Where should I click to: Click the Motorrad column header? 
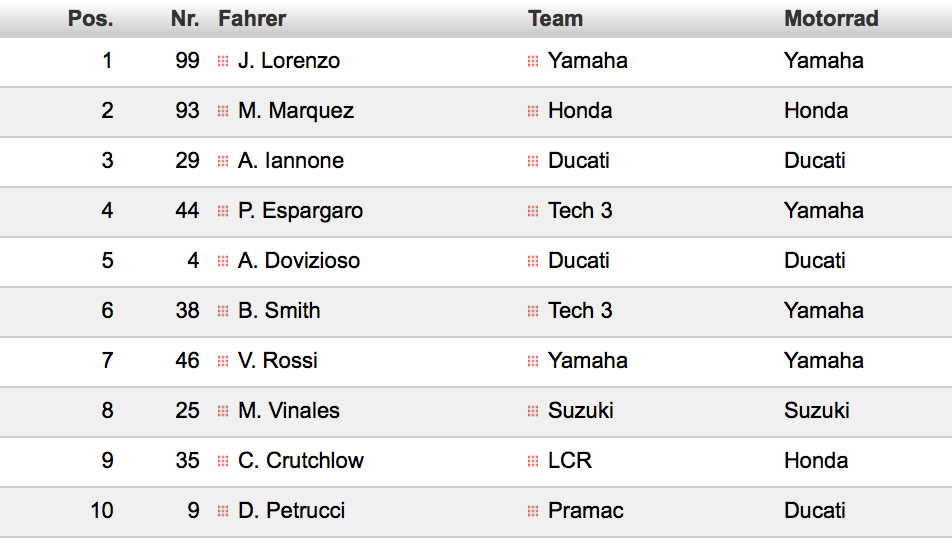[831, 19]
